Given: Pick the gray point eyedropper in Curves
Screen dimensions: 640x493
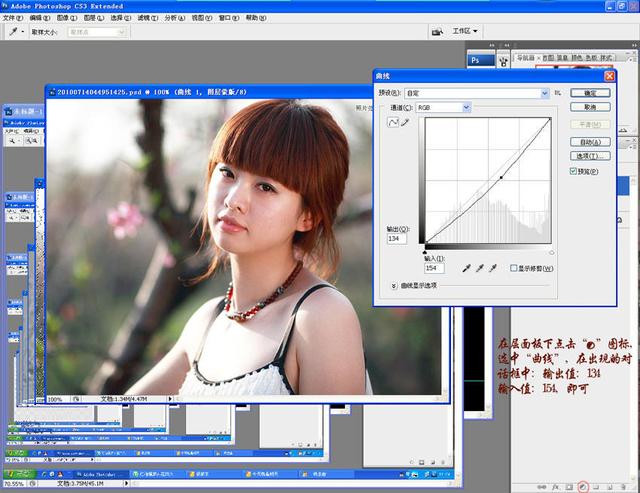Looking at the screenshot, I should coord(480,268).
